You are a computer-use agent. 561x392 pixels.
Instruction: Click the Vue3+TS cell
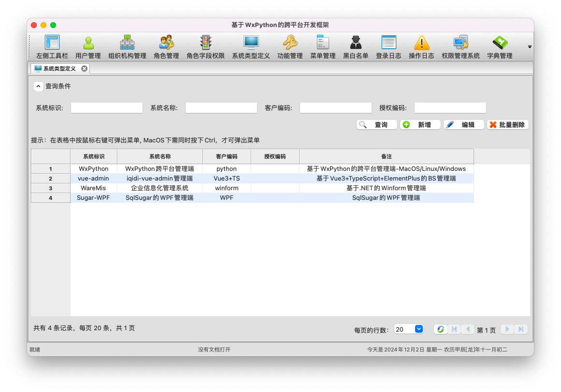pyautogui.click(x=227, y=178)
